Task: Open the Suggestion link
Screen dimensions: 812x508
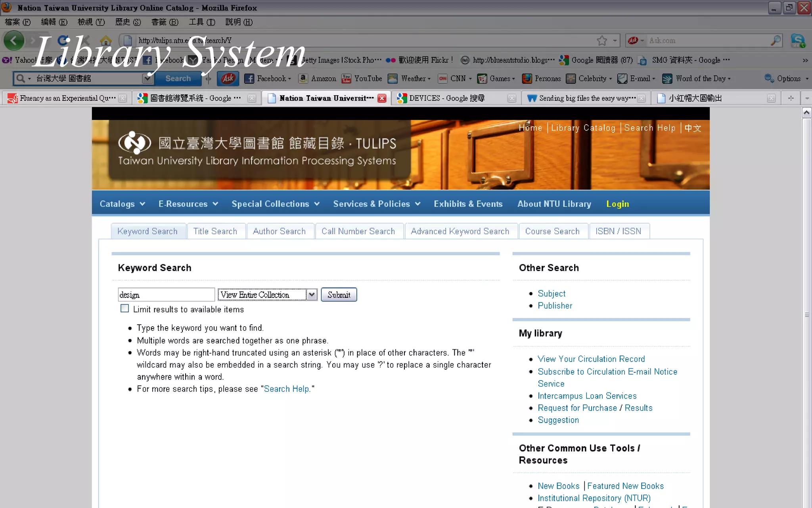Action: tap(558, 420)
